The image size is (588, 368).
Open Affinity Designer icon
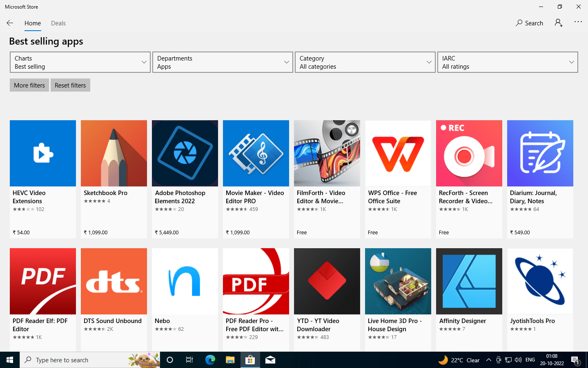pos(469,281)
